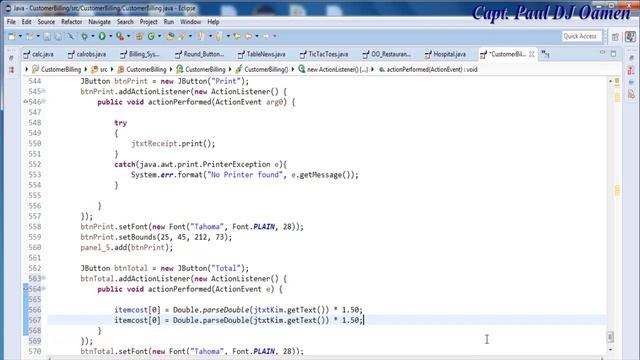Click the jtxtReceipt.print(); code line
Image resolution: width=640 pixels, height=360 pixels.
point(173,144)
